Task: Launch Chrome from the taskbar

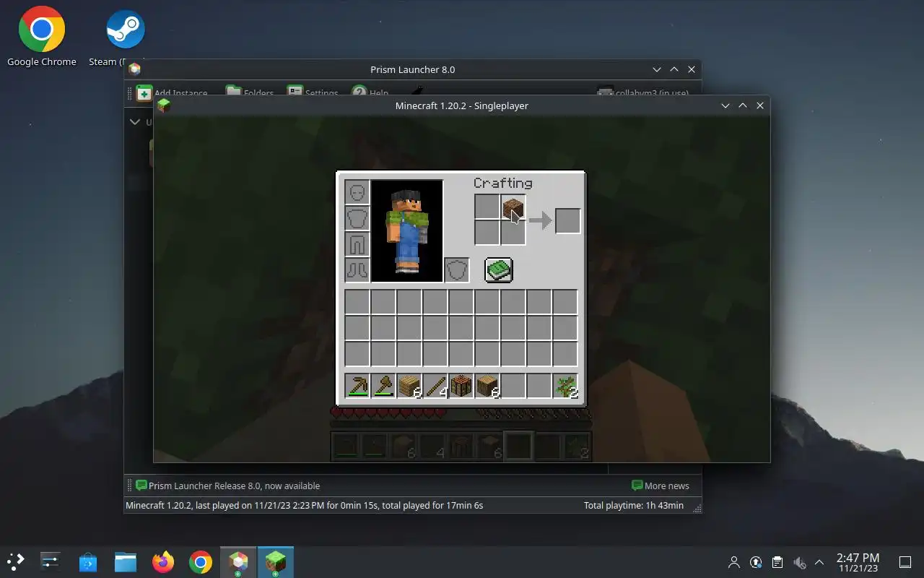Action: coord(201,561)
